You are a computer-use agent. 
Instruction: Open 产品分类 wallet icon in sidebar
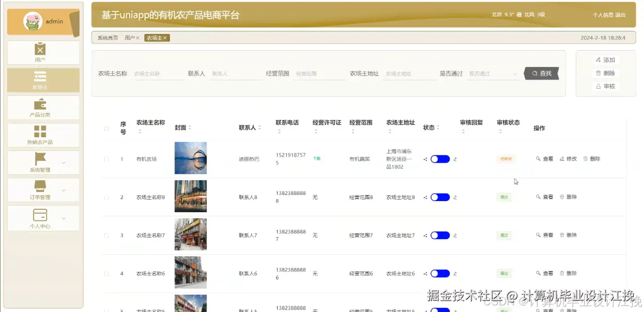click(x=40, y=104)
